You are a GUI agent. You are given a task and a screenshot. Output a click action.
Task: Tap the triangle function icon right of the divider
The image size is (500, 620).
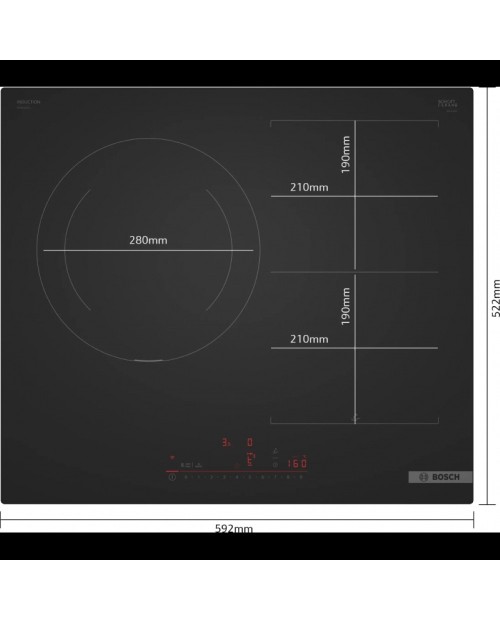pos(198,465)
